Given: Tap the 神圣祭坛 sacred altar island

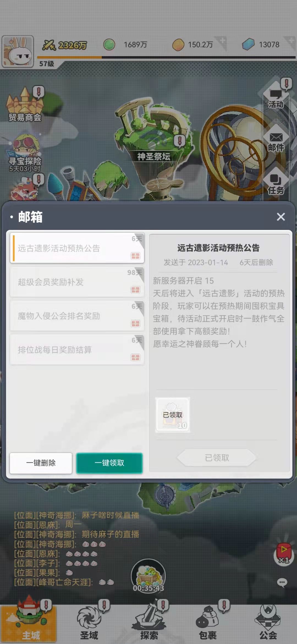Looking at the screenshot, I should (153, 132).
